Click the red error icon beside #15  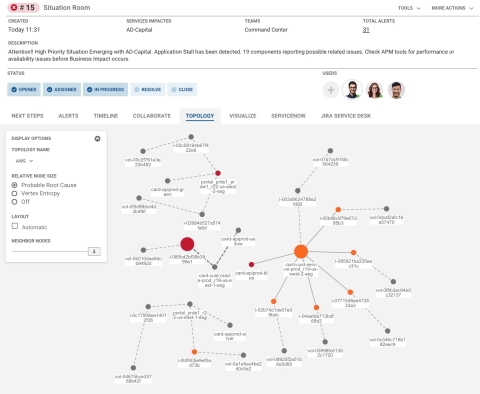[x=14, y=7]
